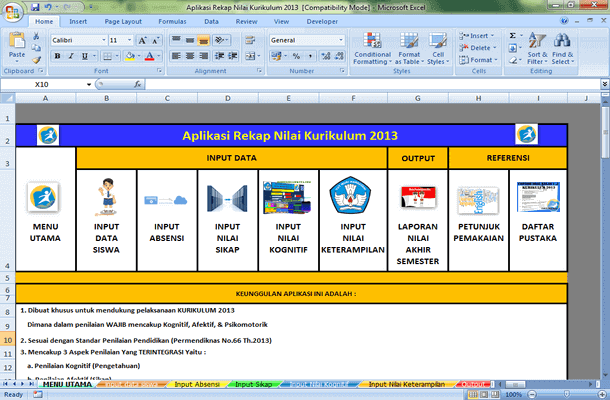Click Insert cells button
This screenshot has width=610, height=400.
pyautogui.click(x=477, y=36)
